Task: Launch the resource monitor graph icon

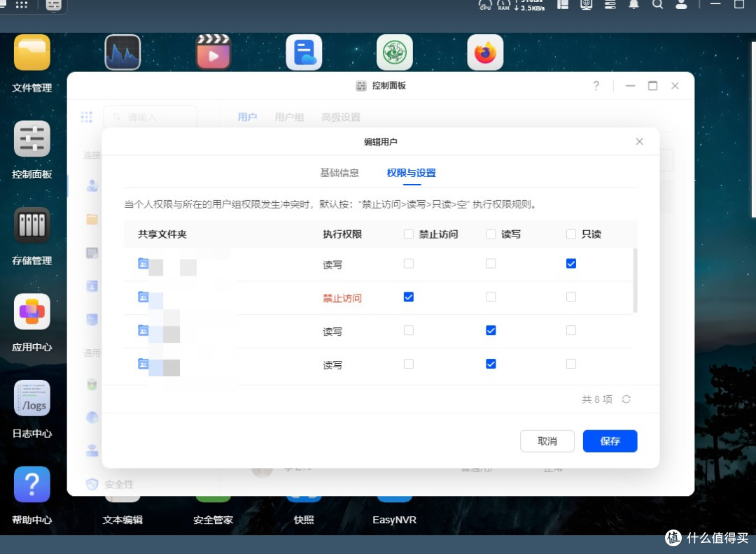Action: point(122,52)
